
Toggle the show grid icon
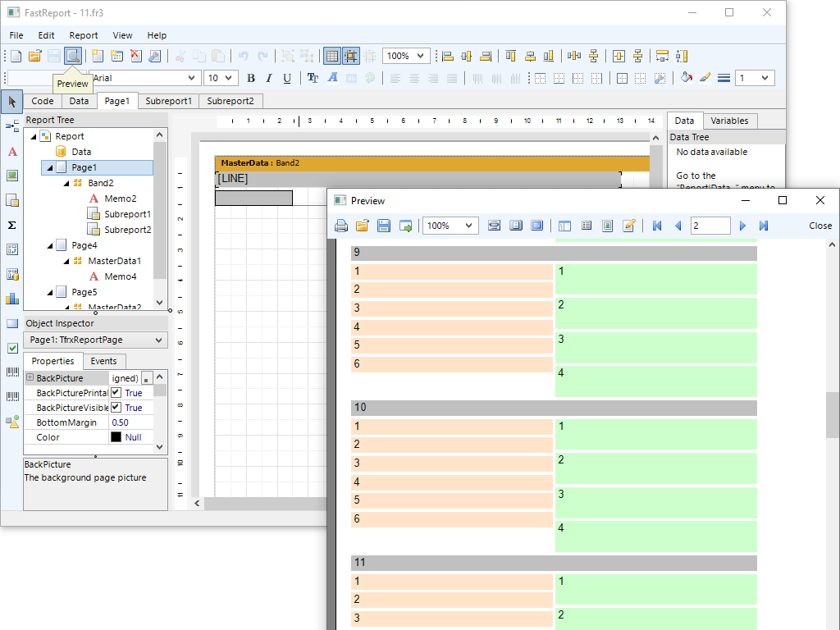click(x=331, y=56)
